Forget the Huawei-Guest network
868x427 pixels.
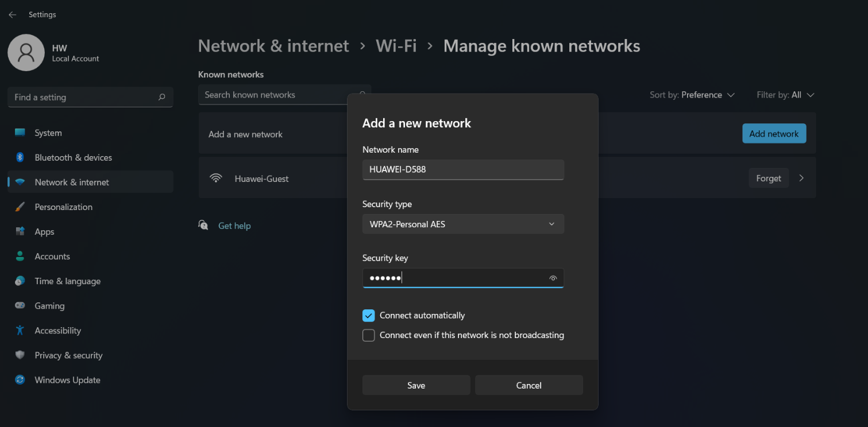coord(769,178)
